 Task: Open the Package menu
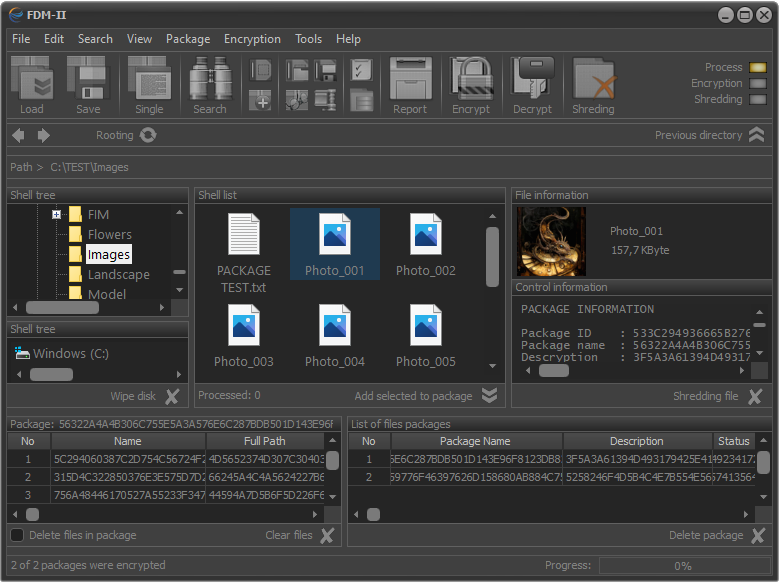click(188, 39)
